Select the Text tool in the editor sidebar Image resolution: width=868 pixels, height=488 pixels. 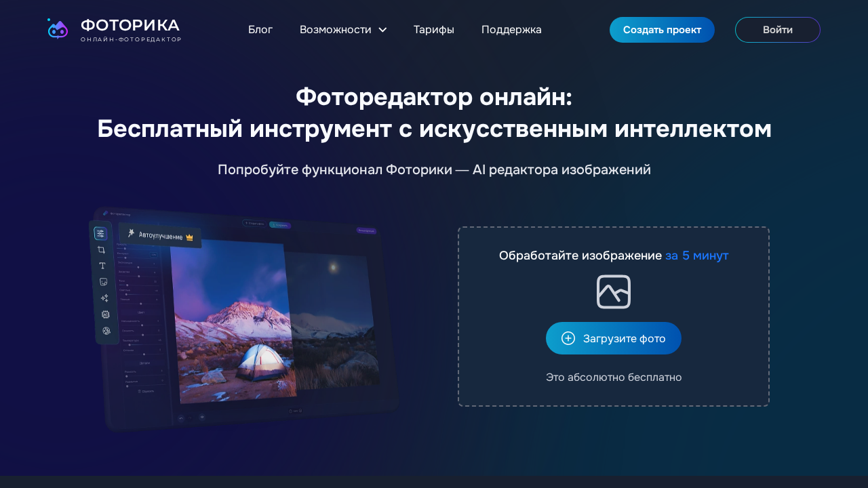(x=102, y=266)
